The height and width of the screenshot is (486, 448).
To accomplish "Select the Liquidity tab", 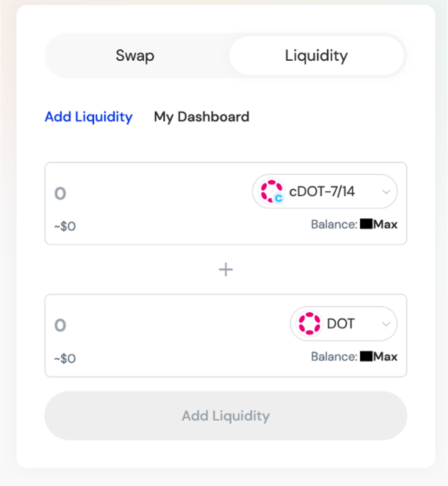I will (316, 56).
